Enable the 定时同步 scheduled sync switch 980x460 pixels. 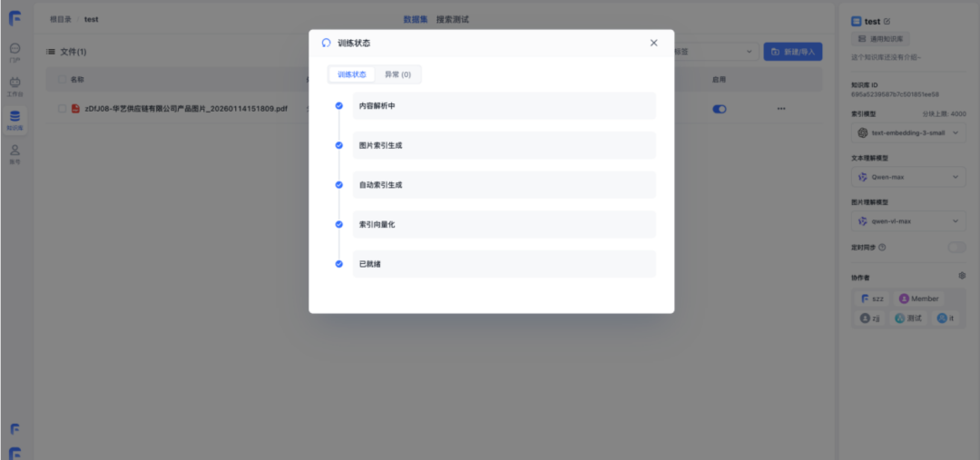(956, 247)
